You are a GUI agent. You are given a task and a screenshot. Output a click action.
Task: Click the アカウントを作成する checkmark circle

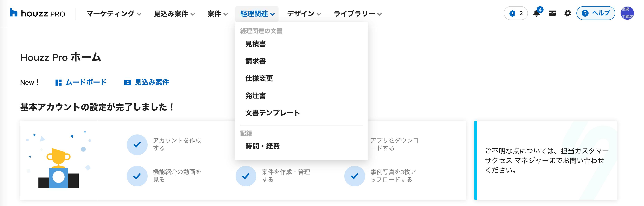click(x=137, y=145)
